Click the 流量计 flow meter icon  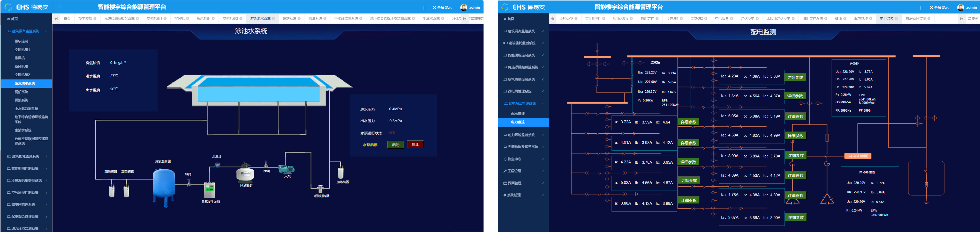tap(217, 165)
